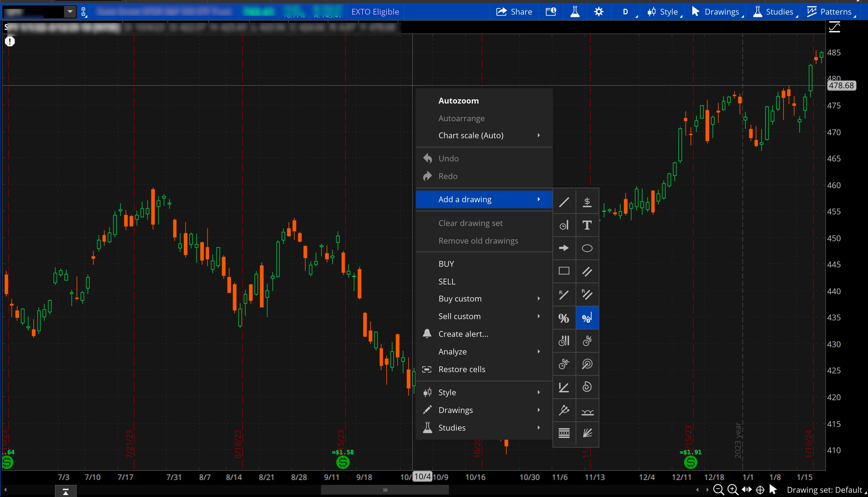Screen dimensions: 868x497
Task: Select the Fibonacci Fans tool
Action: tap(587, 433)
